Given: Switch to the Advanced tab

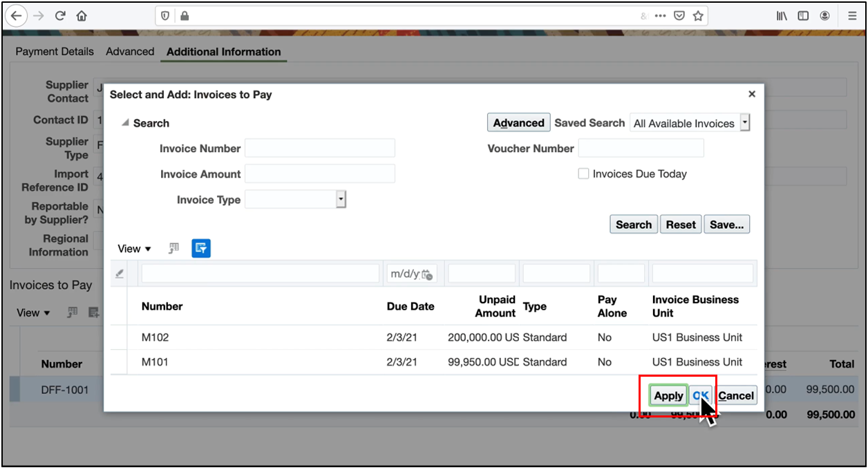Looking at the screenshot, I should [130, 52].
